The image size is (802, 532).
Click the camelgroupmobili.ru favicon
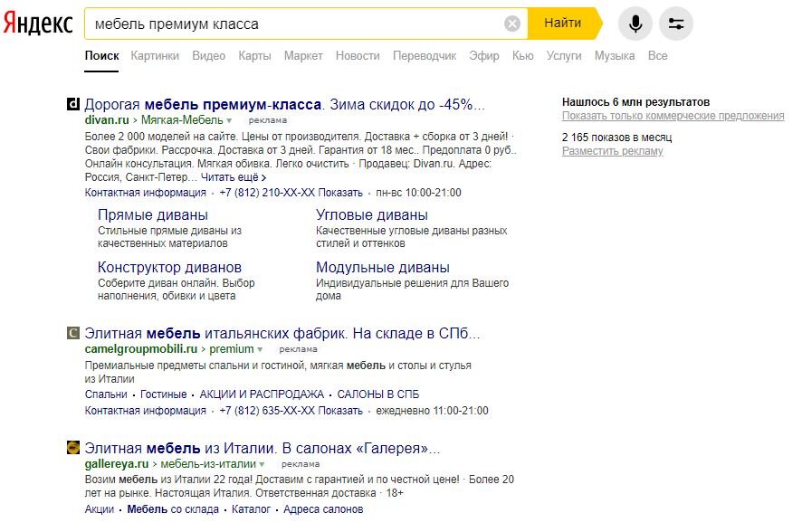pos(73,333)
